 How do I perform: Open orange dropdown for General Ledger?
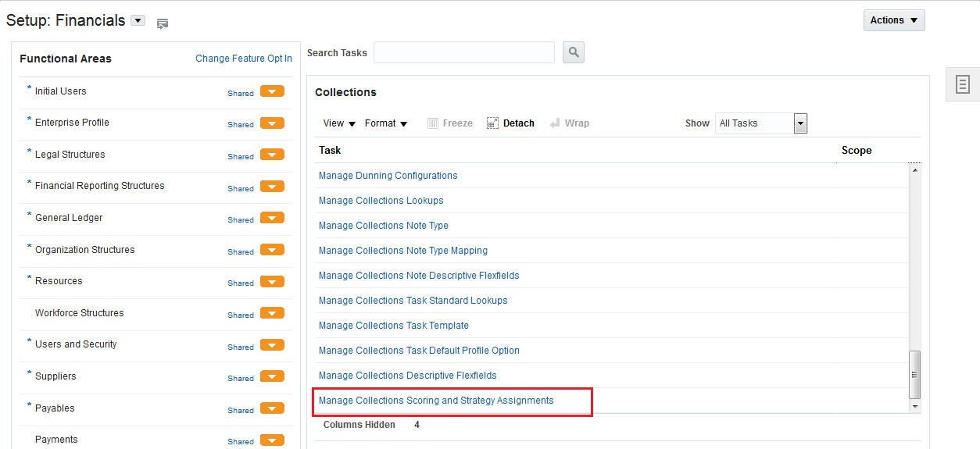(272, 218)
